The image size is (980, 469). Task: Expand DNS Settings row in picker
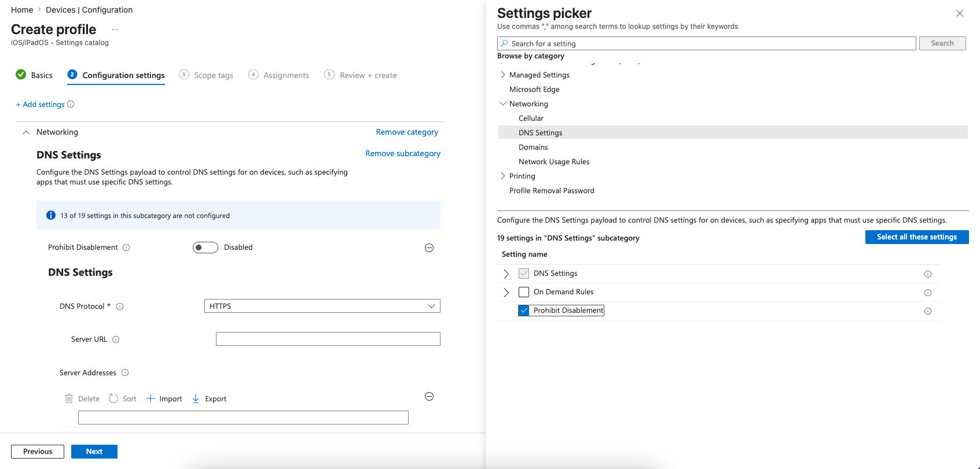[x=506, y=274]
